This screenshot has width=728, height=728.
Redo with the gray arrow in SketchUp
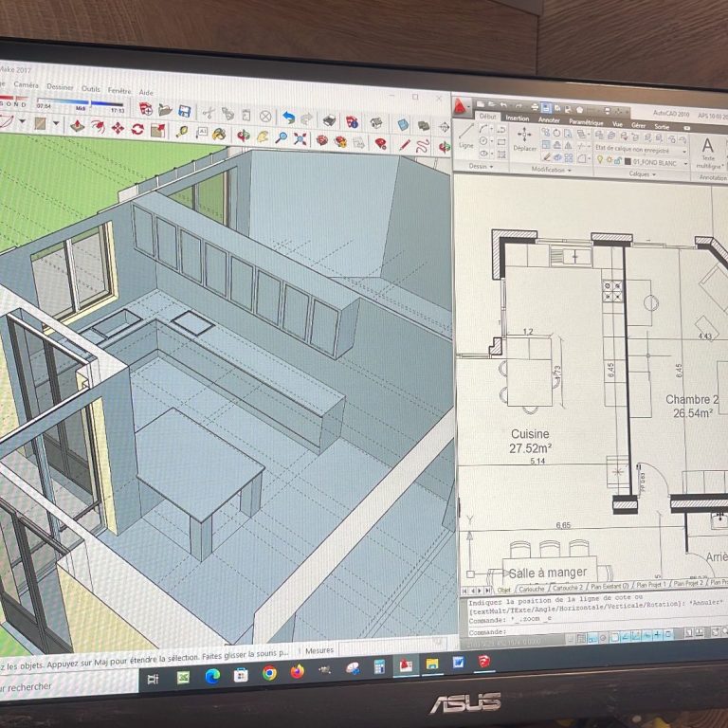(307, 118)
